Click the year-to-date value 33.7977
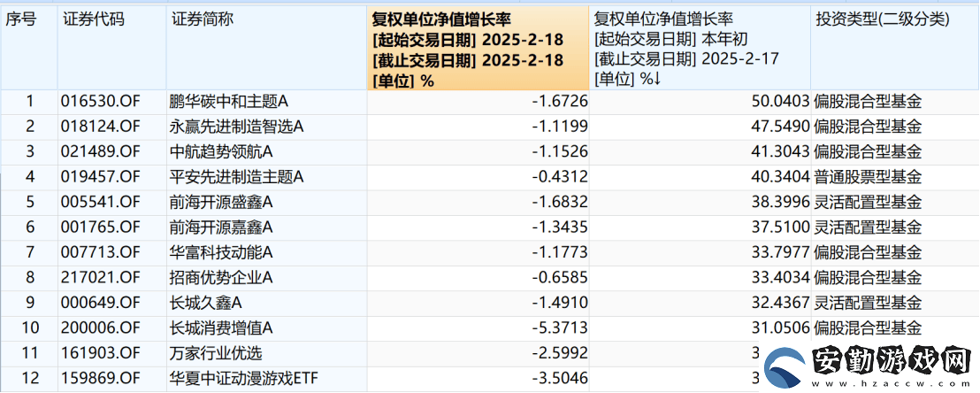980x393 pixels. click(x=783, y=253)
